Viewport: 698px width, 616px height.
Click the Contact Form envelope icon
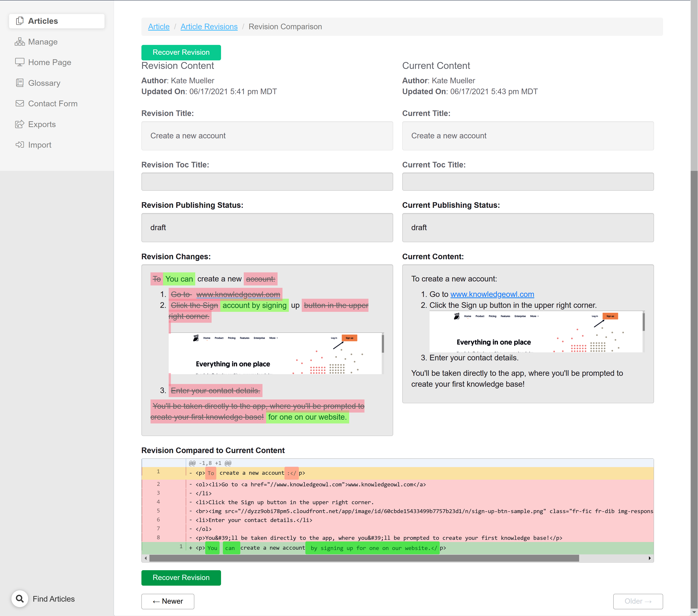click(20, 103)
